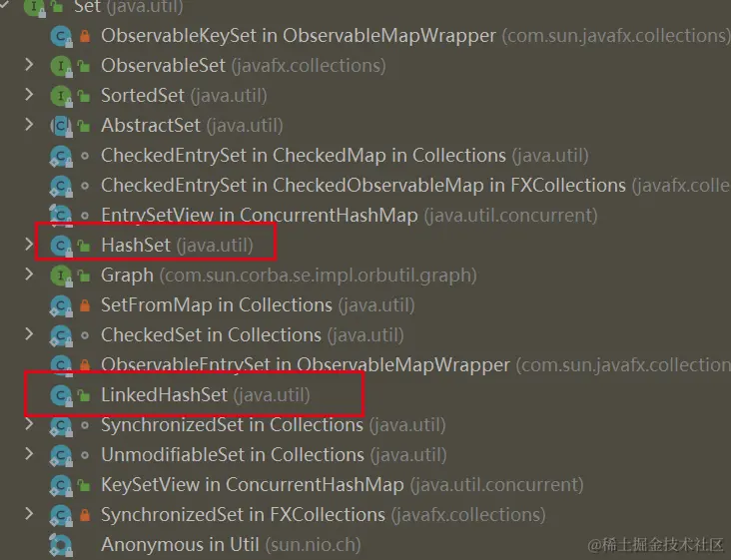Click the abstract class icon beside AbstractSet

(61, 126)
